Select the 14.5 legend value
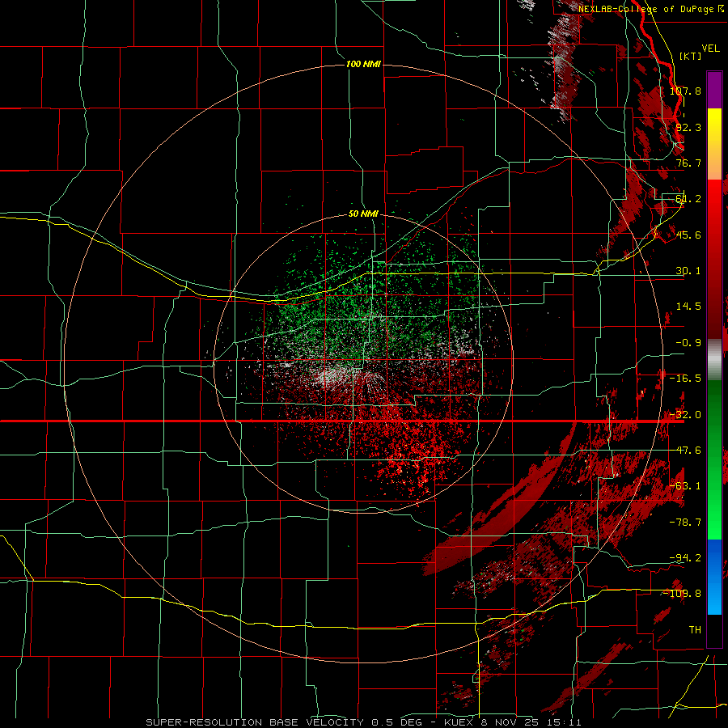 coord(688,307)
